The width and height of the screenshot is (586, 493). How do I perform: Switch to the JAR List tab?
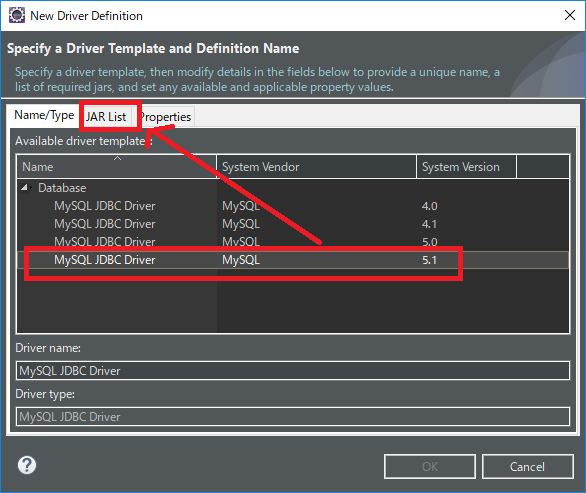[106, 117]
